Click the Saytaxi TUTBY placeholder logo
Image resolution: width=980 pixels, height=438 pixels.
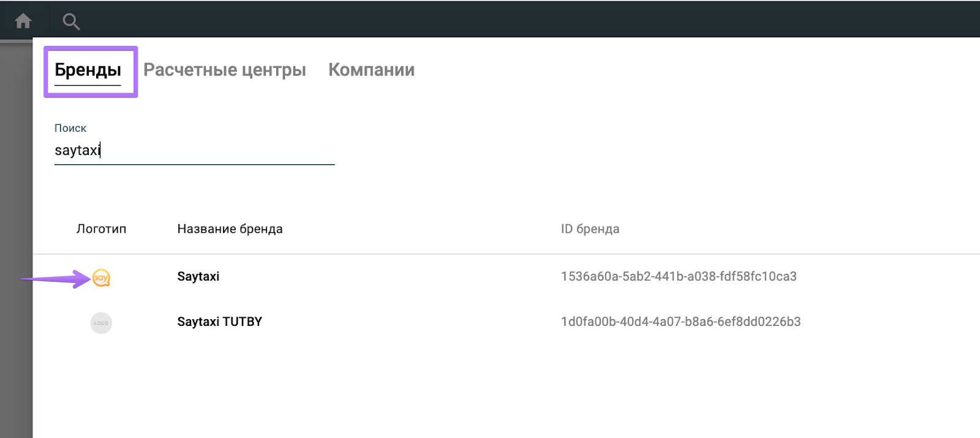(101, 323)
